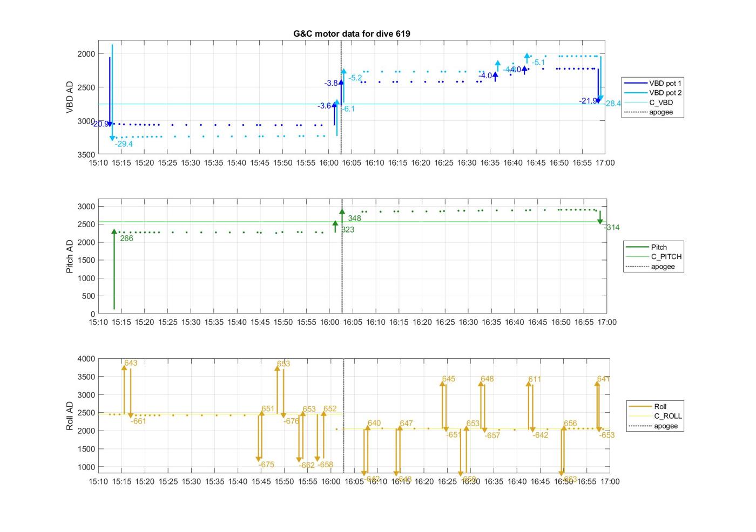
Task: Click the -3.8 VBD data label
Action: click(331, 83)
